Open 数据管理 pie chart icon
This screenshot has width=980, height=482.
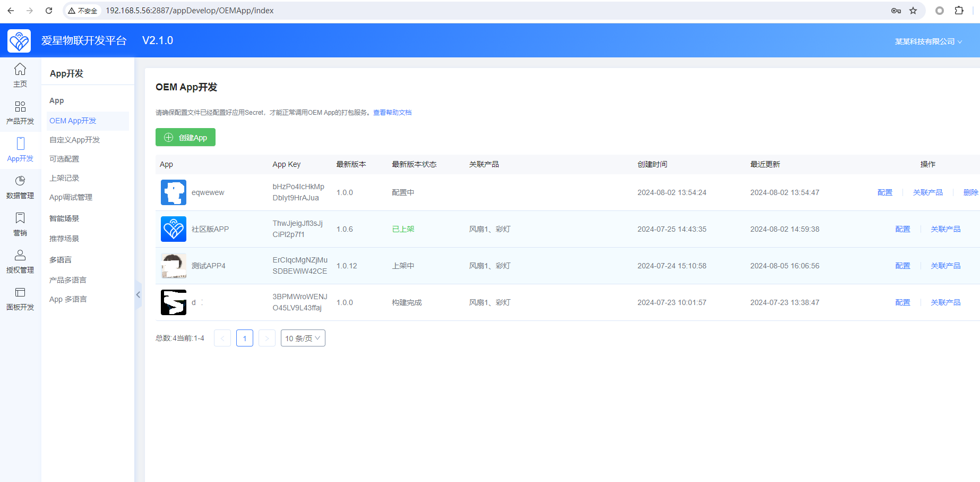coord(20,181)
